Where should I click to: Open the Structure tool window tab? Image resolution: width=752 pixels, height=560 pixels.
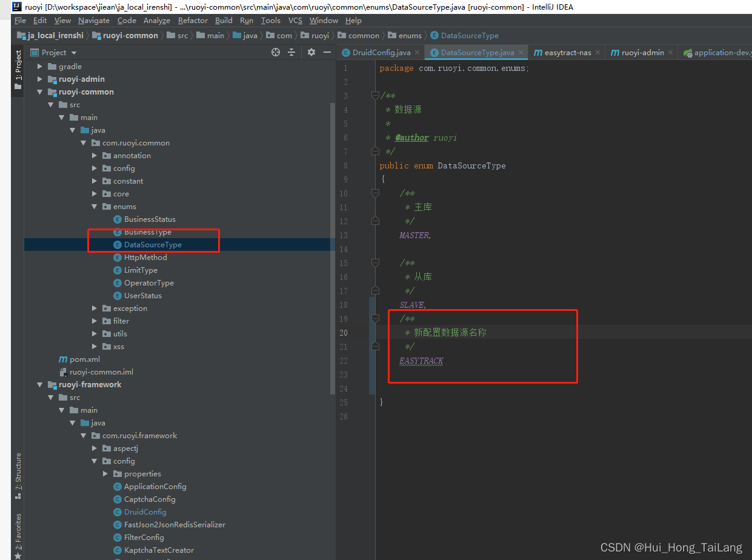[18, 476]
